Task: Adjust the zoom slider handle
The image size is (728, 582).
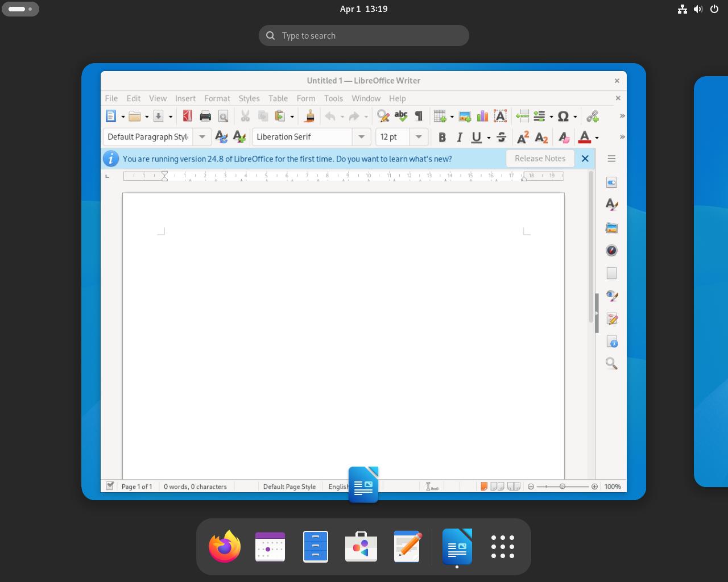Action: [x=562, y=487]
